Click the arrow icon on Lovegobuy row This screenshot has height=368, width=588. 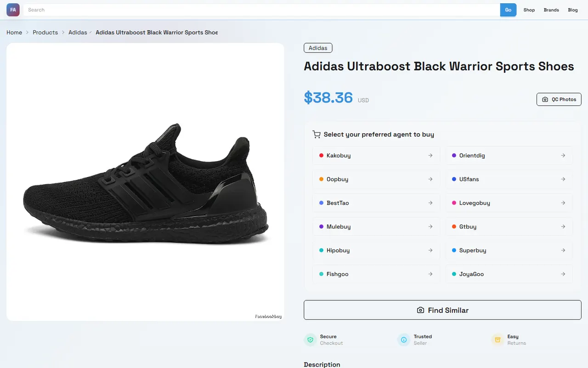click(x=563, y=203)
